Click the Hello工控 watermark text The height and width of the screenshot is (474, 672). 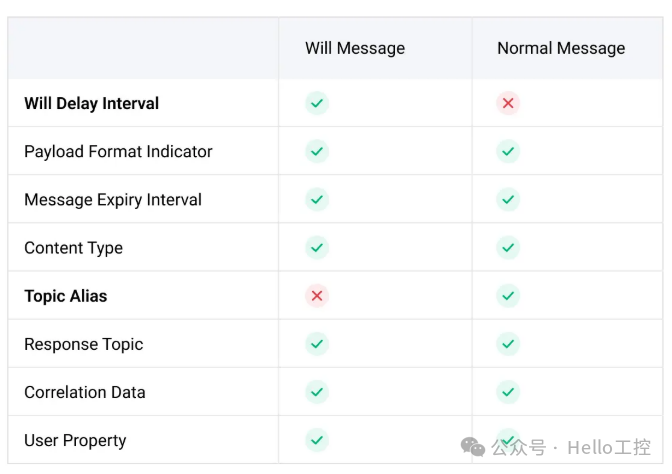pos(609,447)
